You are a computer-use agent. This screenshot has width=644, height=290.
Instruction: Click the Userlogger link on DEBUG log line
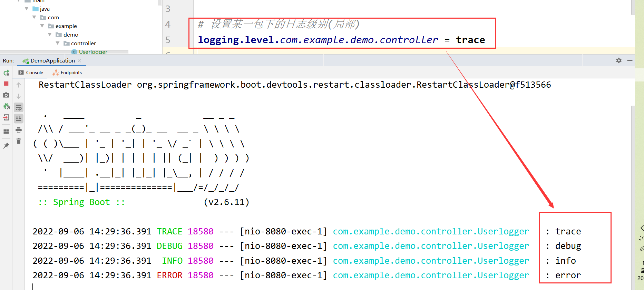(431, 246)
